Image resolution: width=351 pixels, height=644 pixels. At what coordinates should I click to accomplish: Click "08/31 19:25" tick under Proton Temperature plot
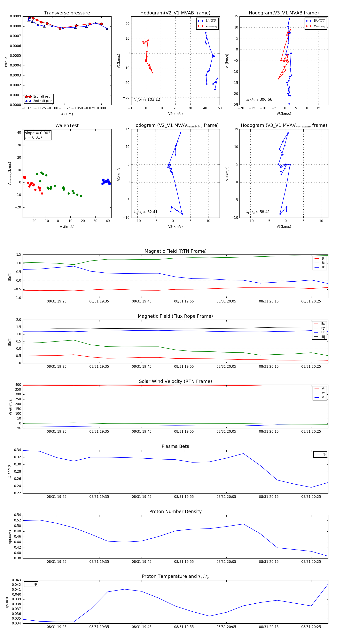[x=57, y=627]
